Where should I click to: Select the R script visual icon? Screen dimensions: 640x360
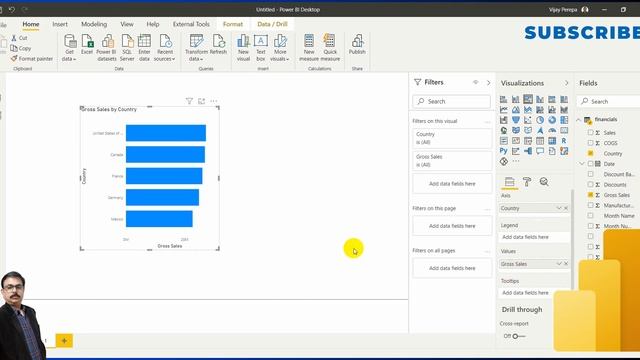pos(564,141)
